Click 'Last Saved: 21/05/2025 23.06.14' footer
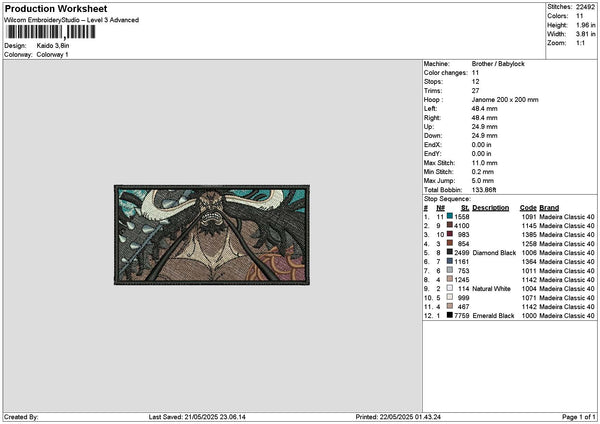This screenshot has width=600, height=424. pos(197,417)
